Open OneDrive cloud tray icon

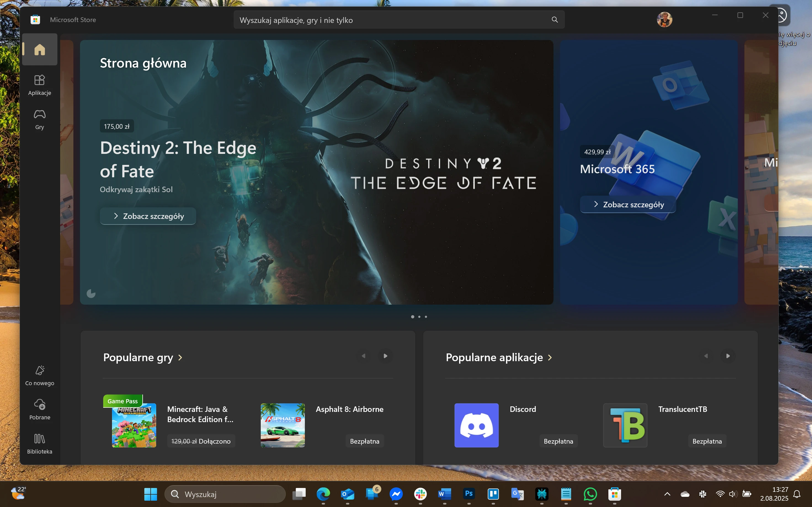pos(685,494)
